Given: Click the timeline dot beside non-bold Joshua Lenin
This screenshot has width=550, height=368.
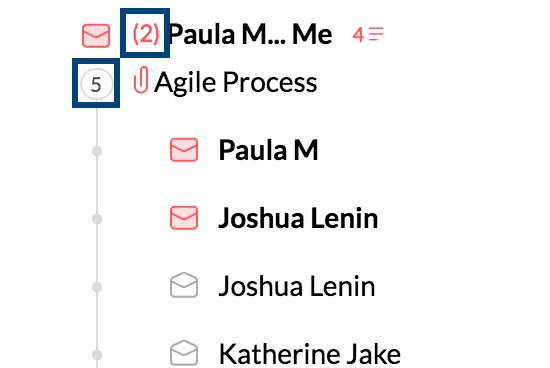Looking at the screenshot, I should coord(97,287).
